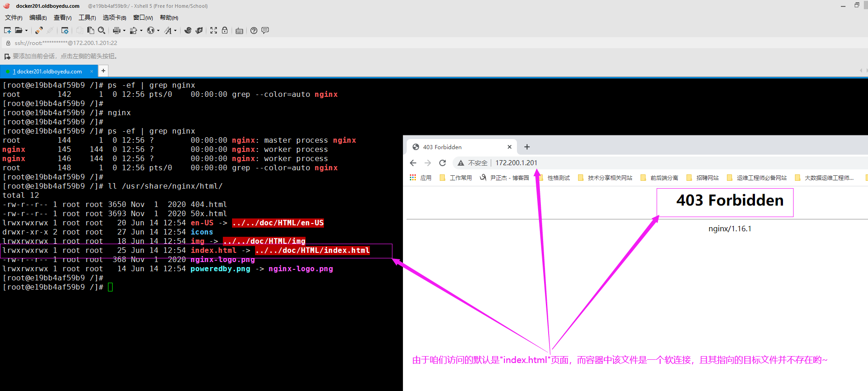Add a new Xshell session tab

coord(103,71)
